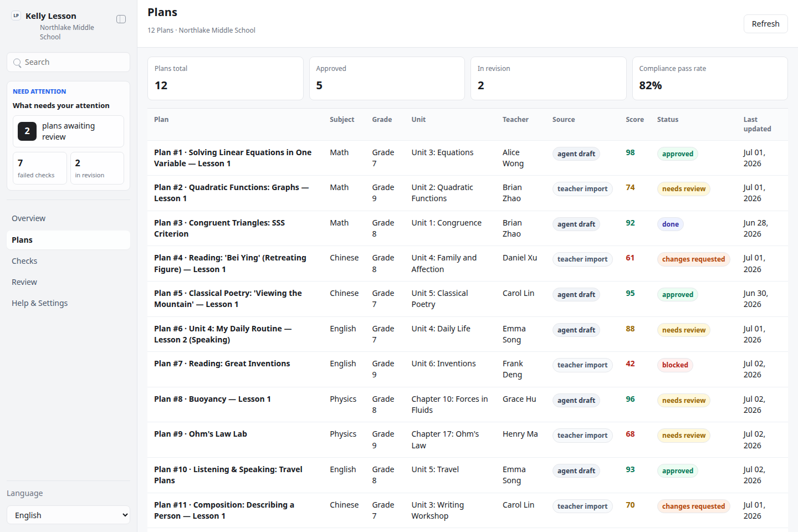Click the blocked status badge
The height and width of the screenshot is (532, 798).
[x=675, y=365]
